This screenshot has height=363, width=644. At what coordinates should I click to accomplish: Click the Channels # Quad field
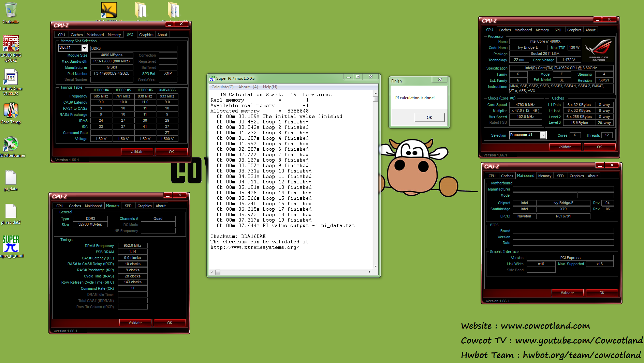click(x=158, y=219)
